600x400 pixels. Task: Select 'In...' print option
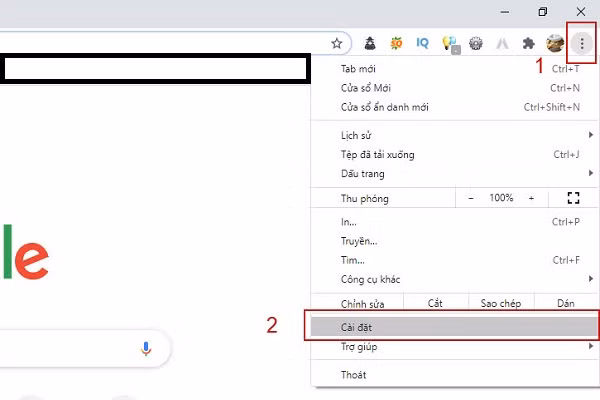[454, 222]
